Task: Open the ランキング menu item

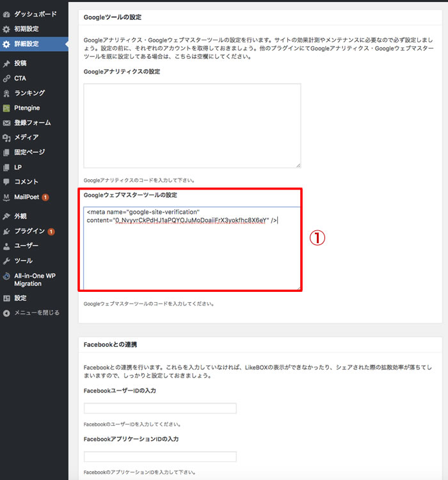Action: [x=29, y=93]
